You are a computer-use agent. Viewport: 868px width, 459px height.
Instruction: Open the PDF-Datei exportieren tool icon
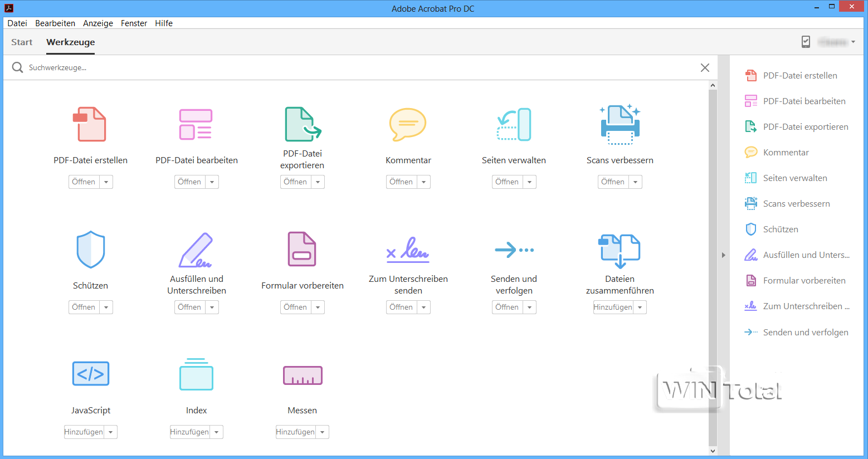(303, 124)
